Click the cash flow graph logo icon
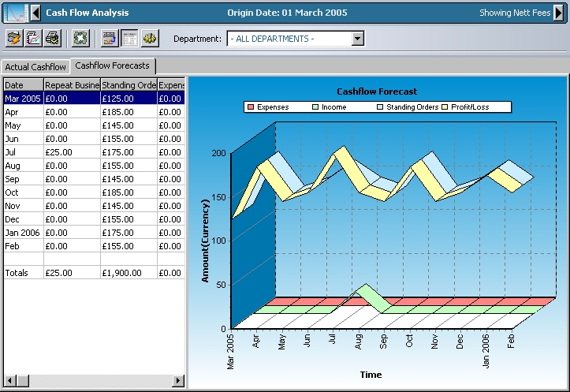 (15, 13)
